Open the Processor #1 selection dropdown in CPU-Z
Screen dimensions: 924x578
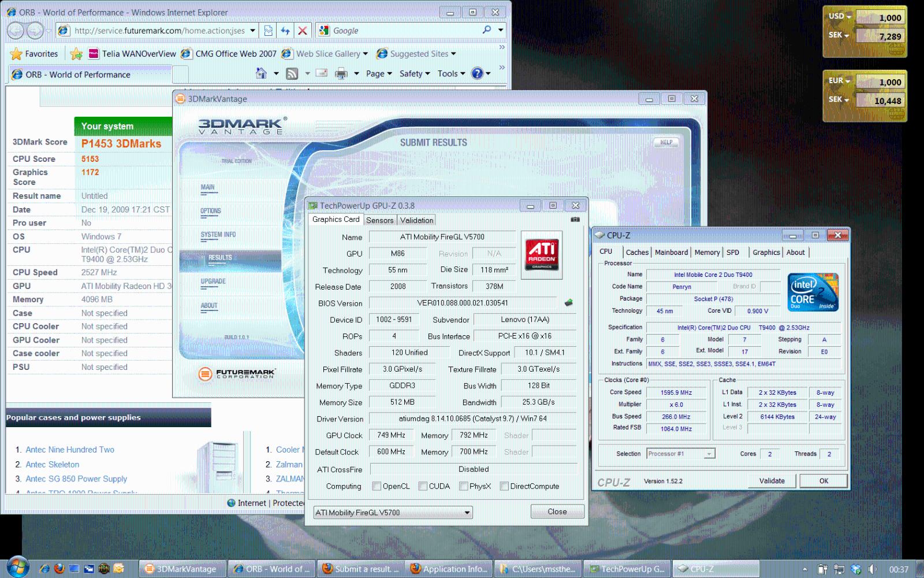click(x=681, y=454)
